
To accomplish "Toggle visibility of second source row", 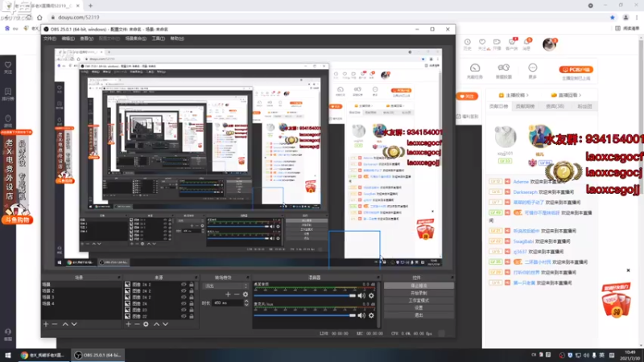I will click(x=184, y=290).
